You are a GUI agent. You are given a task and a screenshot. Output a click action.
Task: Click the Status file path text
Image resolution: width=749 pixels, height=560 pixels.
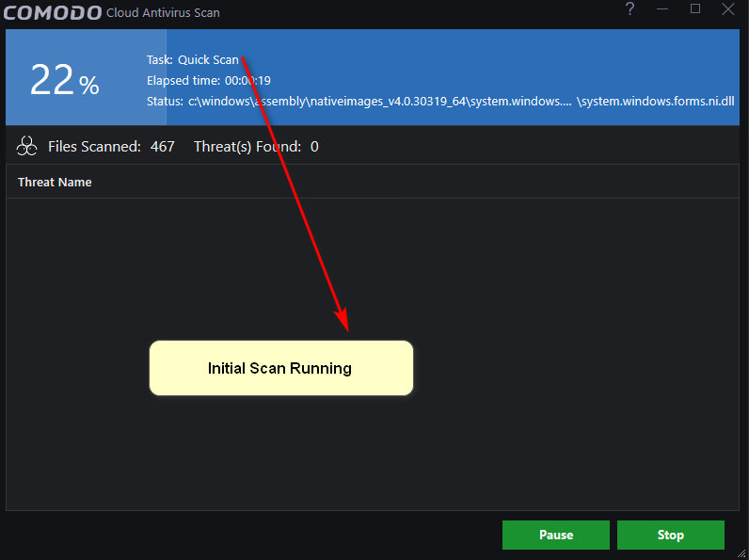pyautogui.click(x=461, y=102)
